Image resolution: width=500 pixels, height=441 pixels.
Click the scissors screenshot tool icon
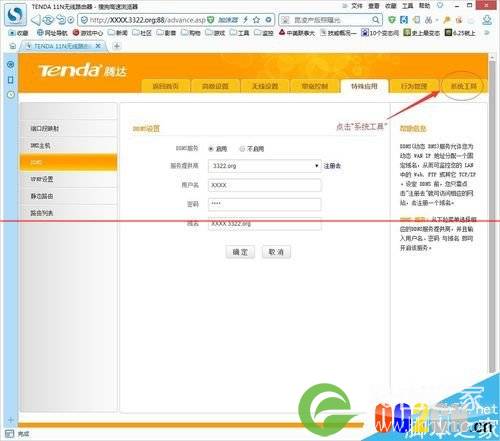(428, 20)
